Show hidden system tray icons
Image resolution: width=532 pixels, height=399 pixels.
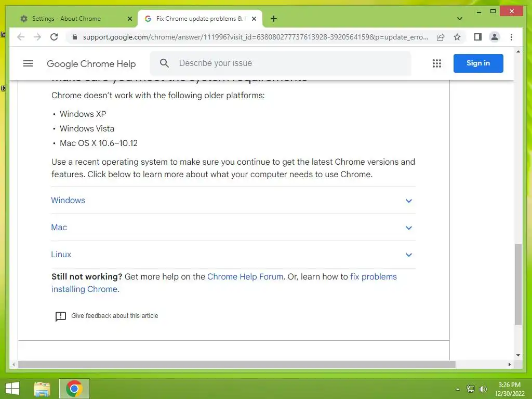(458, 389)
